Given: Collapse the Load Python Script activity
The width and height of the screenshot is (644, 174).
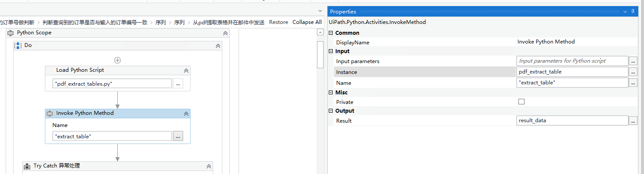Looking at the screenshot, I should coord(186,70).
